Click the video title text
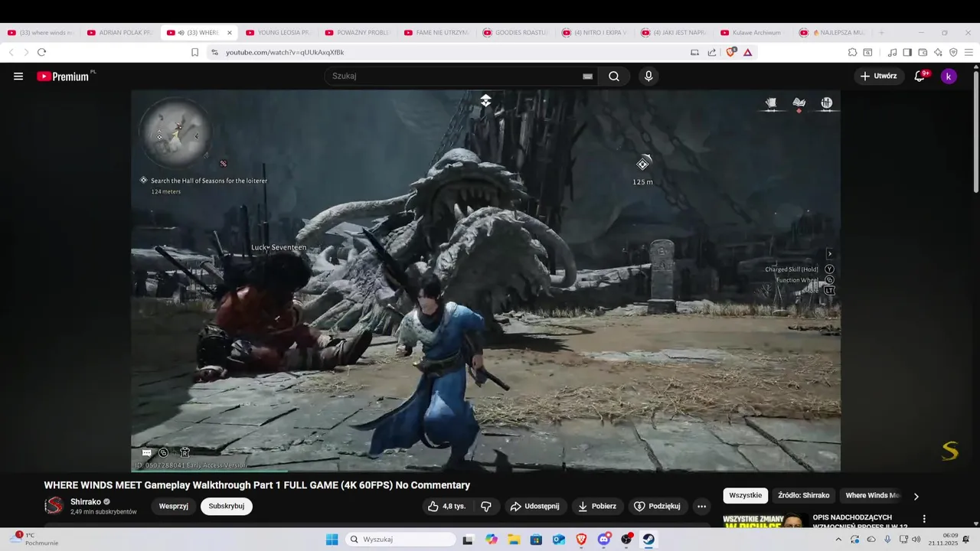Image resolution: width=980 pixels, height=551 pixels. (x=257, y=485)
